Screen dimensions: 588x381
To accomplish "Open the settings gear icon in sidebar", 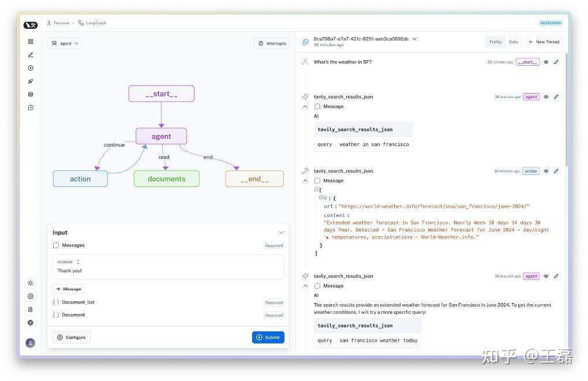I will (x=31, y=296).
